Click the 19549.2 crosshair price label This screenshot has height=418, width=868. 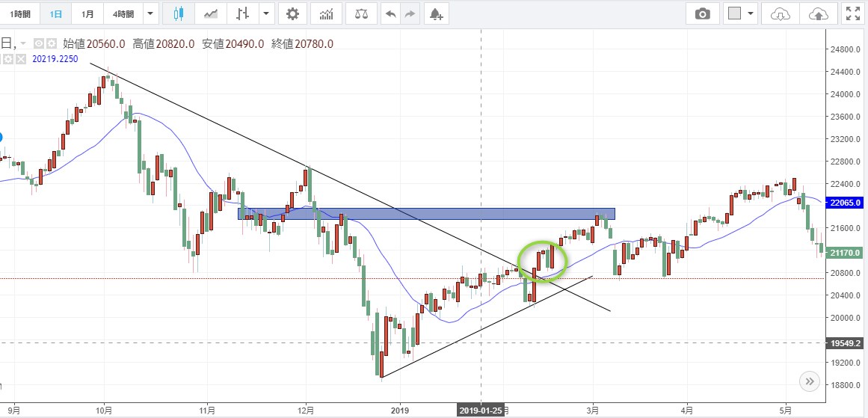pos(846,343)
